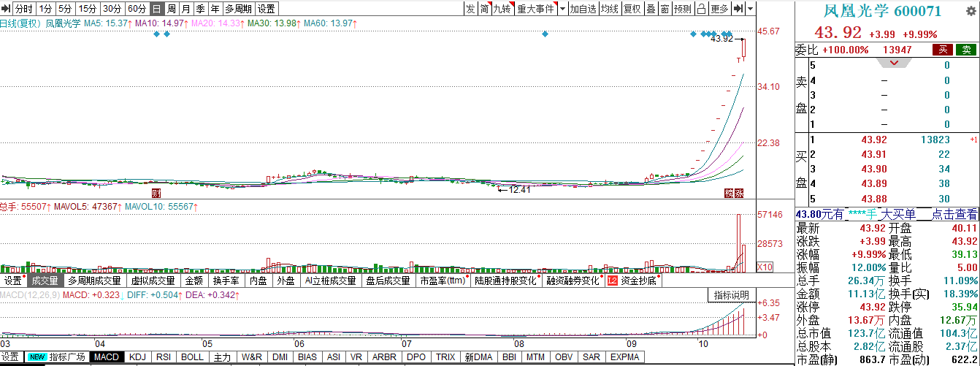Click the lock icon in toolbar
Image resolution: width=980 pixels, height=366 pixels.
point(701,9)
